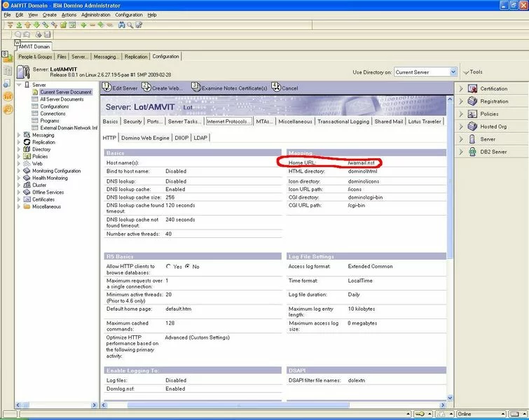Click the Home URL field value
The height and width of the screenshot is (420, 529).
[362, 162]
